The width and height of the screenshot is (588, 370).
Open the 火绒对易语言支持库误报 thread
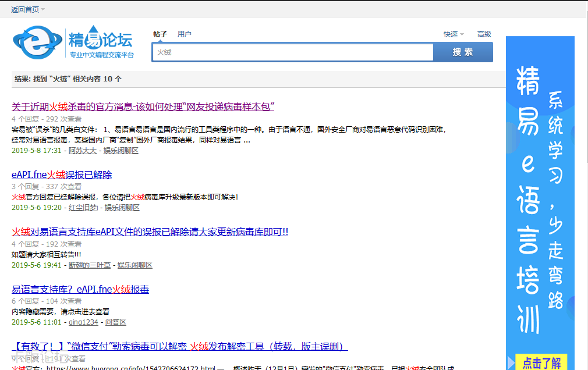pyautogui.click(x=146, y=232)
